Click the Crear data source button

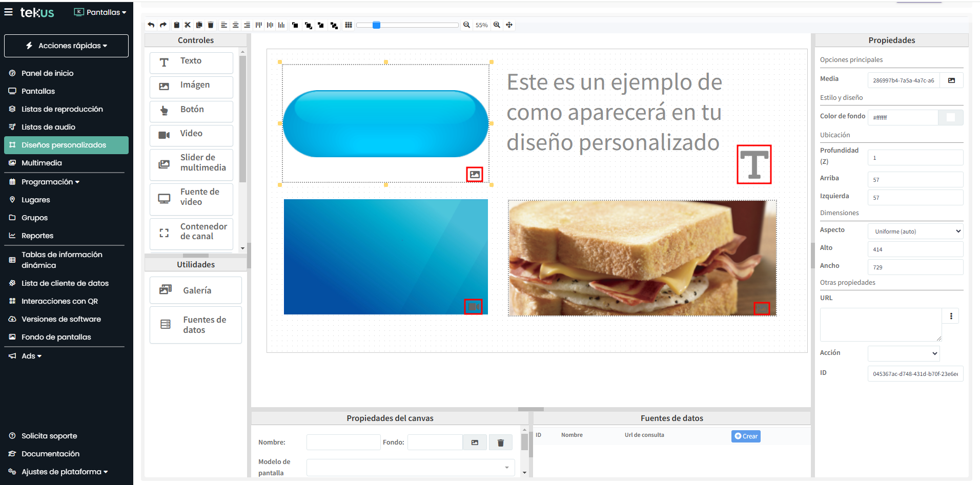(745, 436)
